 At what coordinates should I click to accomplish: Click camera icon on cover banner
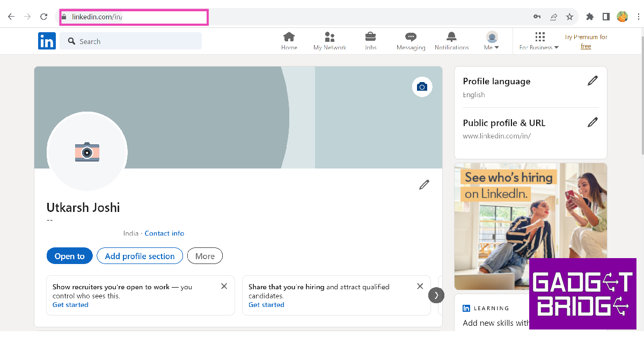pos(422,87)
